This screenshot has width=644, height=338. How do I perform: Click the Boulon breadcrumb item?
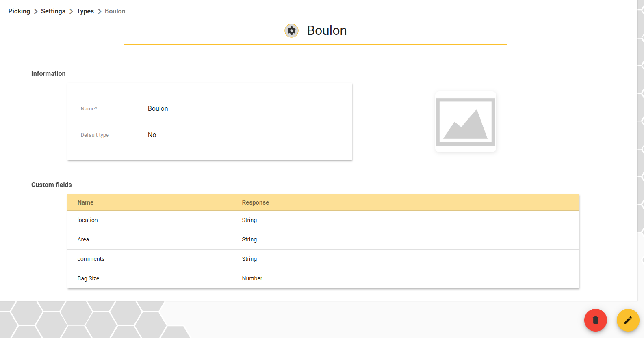pyautogui.click(x=115, y=11)
